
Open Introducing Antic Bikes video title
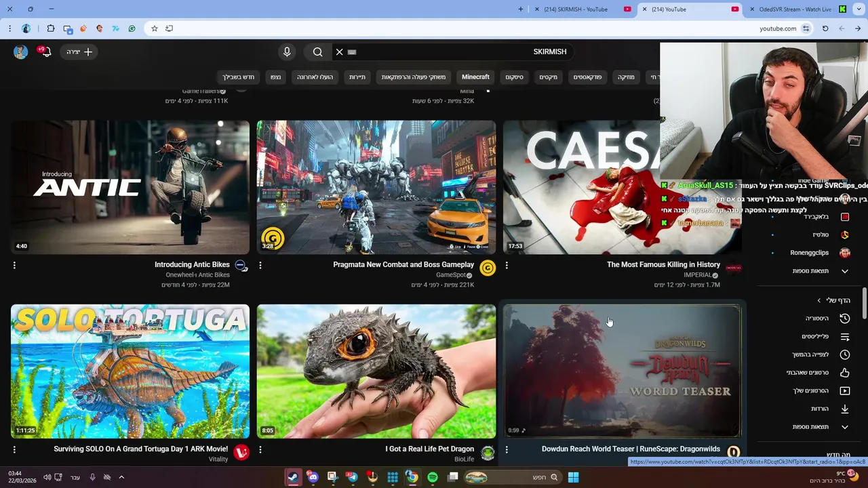tap(192, 265)
